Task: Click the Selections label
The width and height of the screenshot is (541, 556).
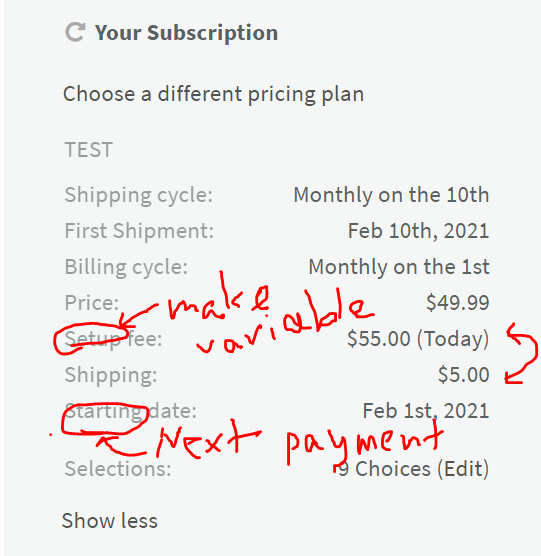Action: coord(118,469)
